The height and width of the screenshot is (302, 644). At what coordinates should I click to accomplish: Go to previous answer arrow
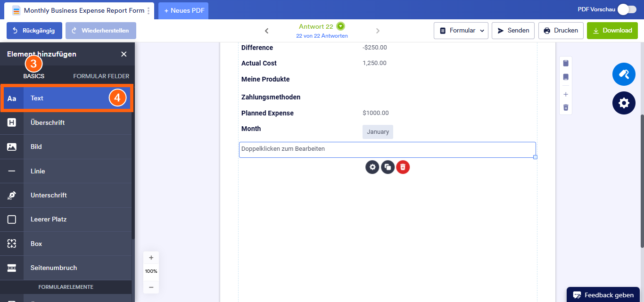pyautogui.click(x=266, y=31)
